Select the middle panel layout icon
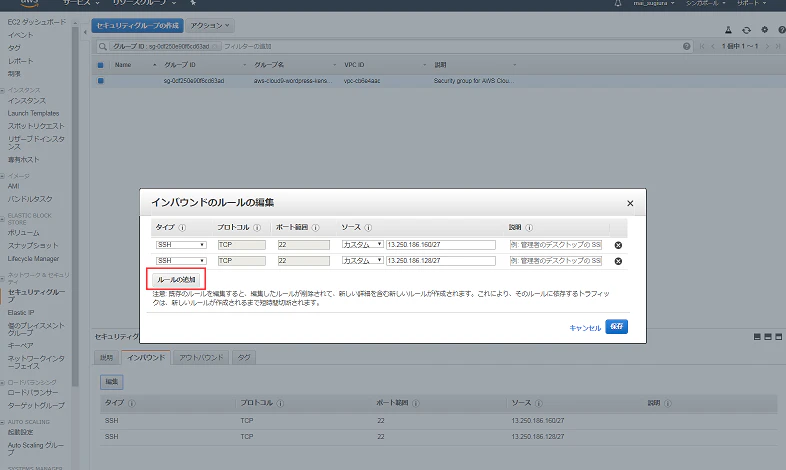Viewport: 786px width, 470px height. (x=768, y=337)
